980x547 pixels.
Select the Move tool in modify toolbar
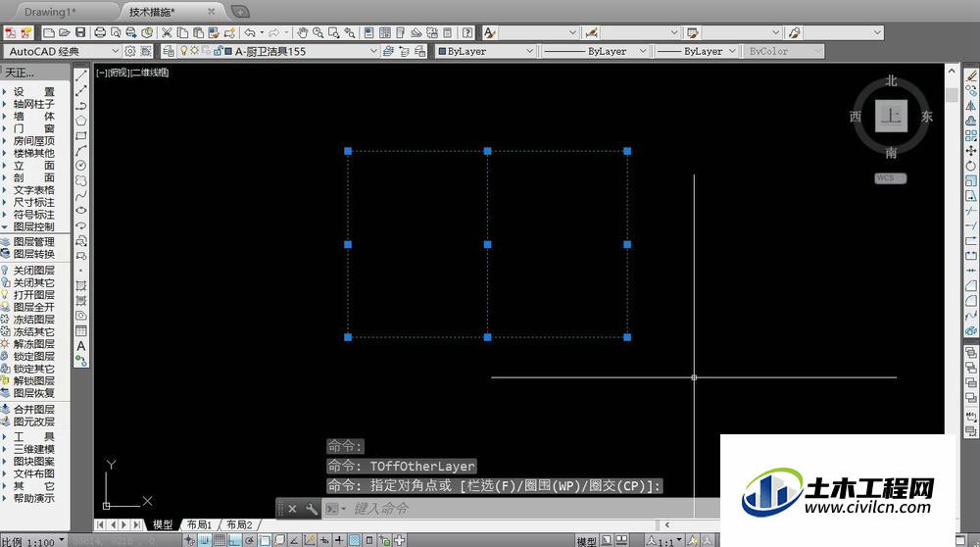970,151
